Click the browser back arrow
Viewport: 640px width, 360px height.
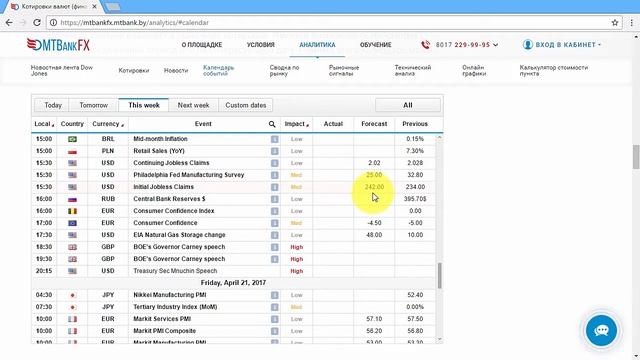9,22
